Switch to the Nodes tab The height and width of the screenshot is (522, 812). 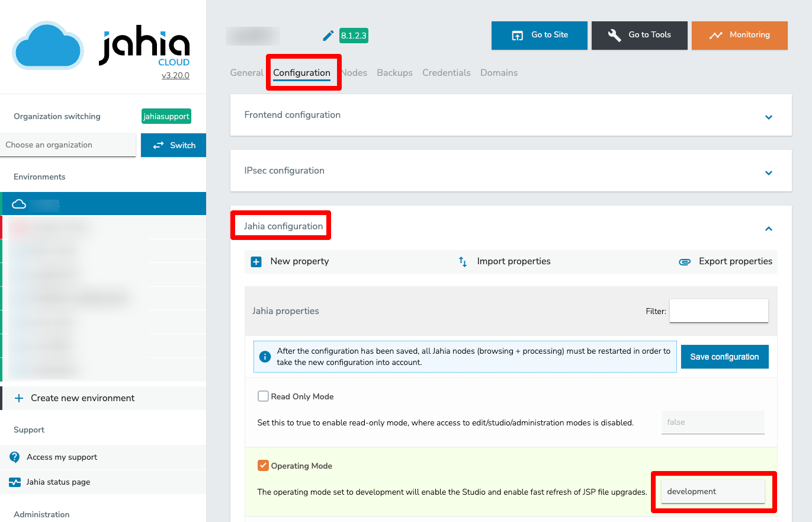[354, 73]
